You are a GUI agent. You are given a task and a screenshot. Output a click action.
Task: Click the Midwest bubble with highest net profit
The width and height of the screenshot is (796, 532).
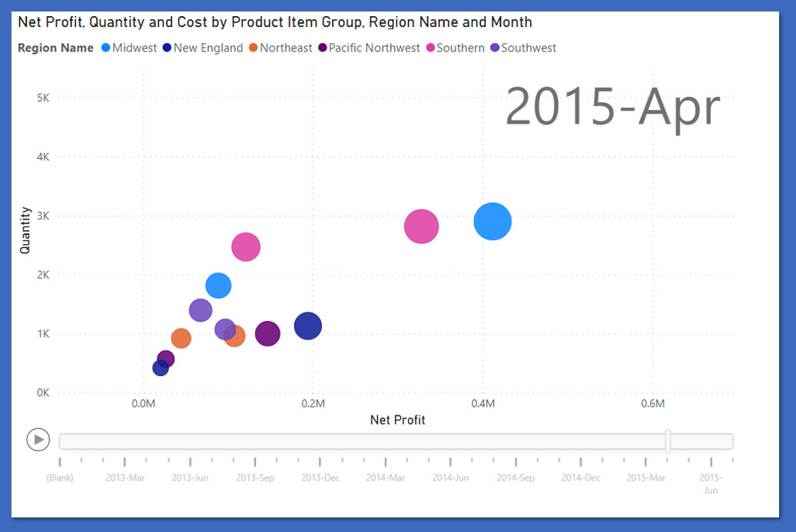point(493,222)
